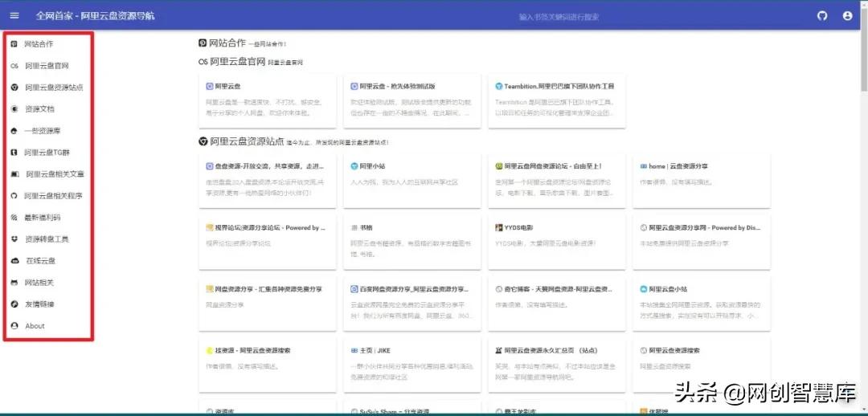868x416 pixels.
Task: Click the 资源文档 sidebar icon
Action: coord(14,109)
